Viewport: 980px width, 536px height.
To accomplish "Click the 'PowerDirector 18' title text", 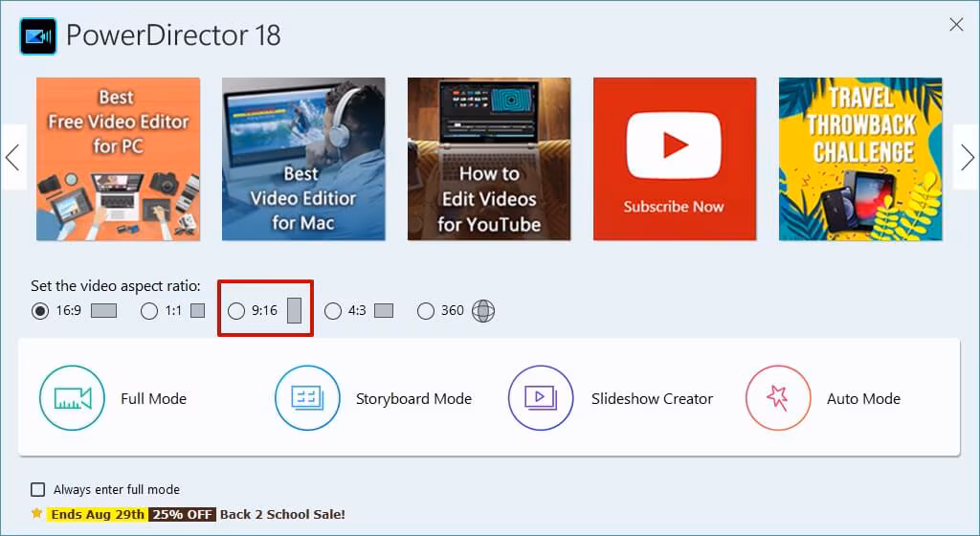I will 174,35.
